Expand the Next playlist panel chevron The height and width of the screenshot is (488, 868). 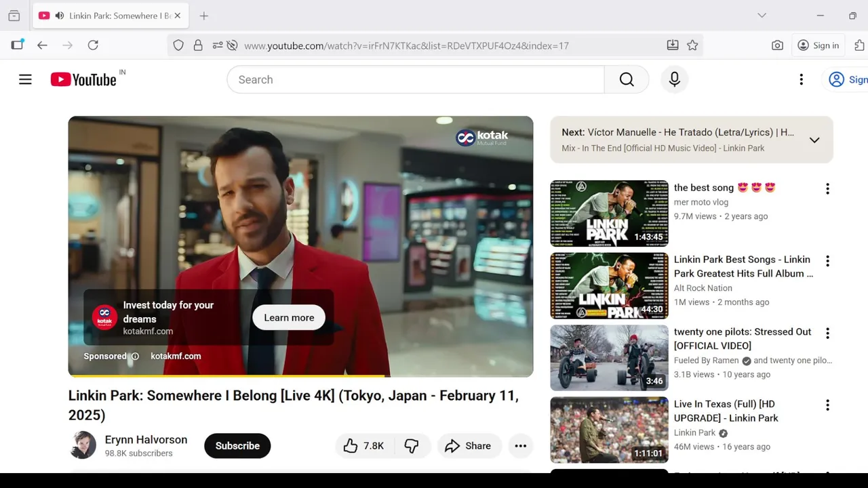(x=814, y=140)
